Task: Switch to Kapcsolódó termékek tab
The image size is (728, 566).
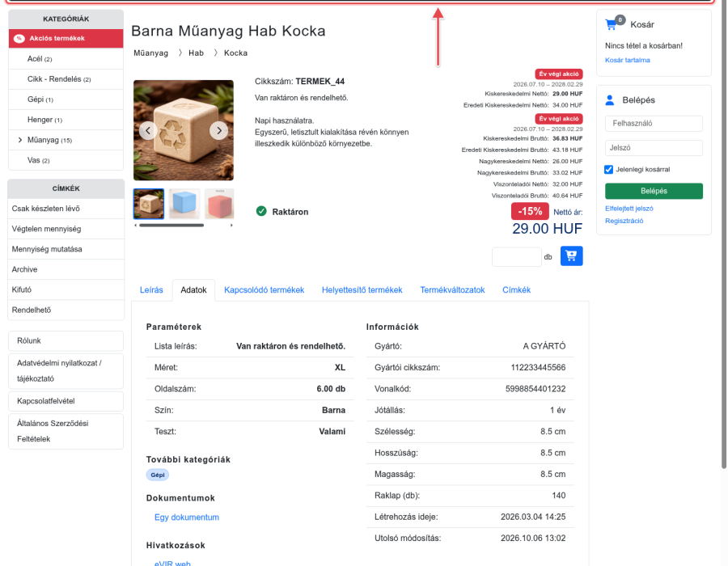Action: pos(265,290)
